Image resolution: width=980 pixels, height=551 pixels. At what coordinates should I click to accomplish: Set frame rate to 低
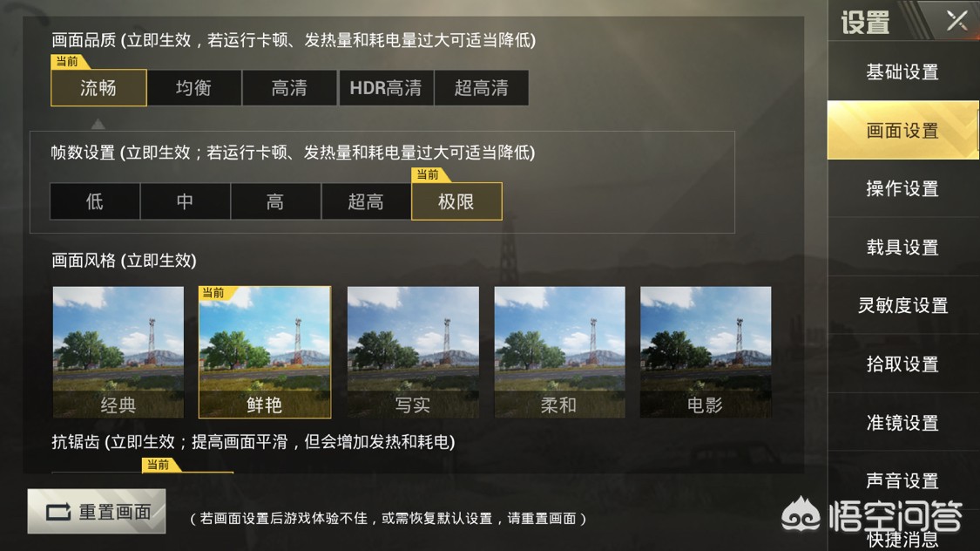pyautogui.click(x=95, y=201)
